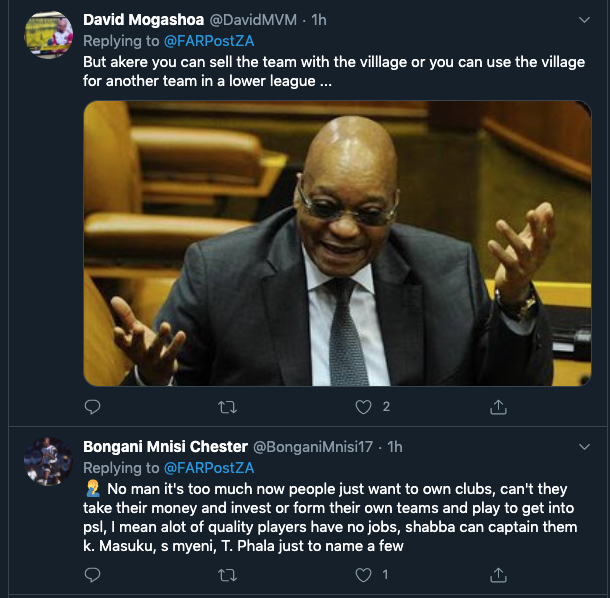
Task: Share Bongani Mnisi Chester's tweet
Action: coord(498,575)
